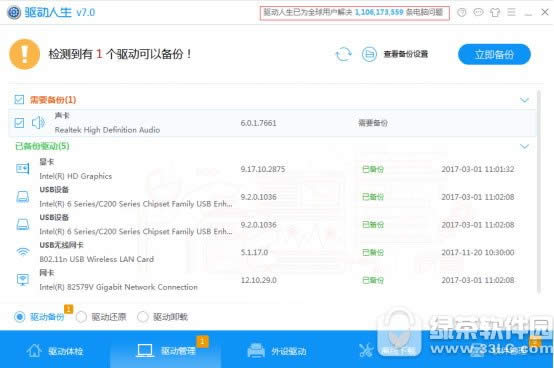The image size is (554, 368).
Task: Open the main menu hamburger icon
Action: tap(511, 12)
